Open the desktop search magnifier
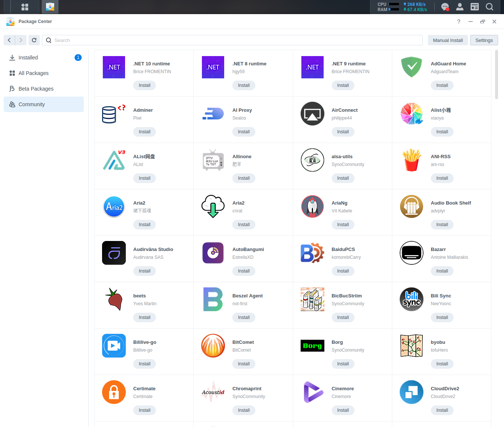The width and height of the screenshot is (504, 427). pyautogui.click(x=490, y=7)
